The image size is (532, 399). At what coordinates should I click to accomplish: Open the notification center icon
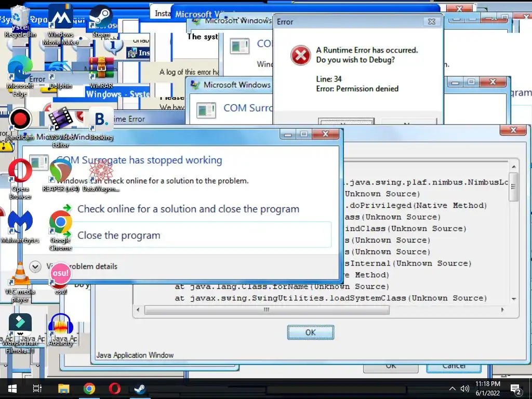[516, 389]
